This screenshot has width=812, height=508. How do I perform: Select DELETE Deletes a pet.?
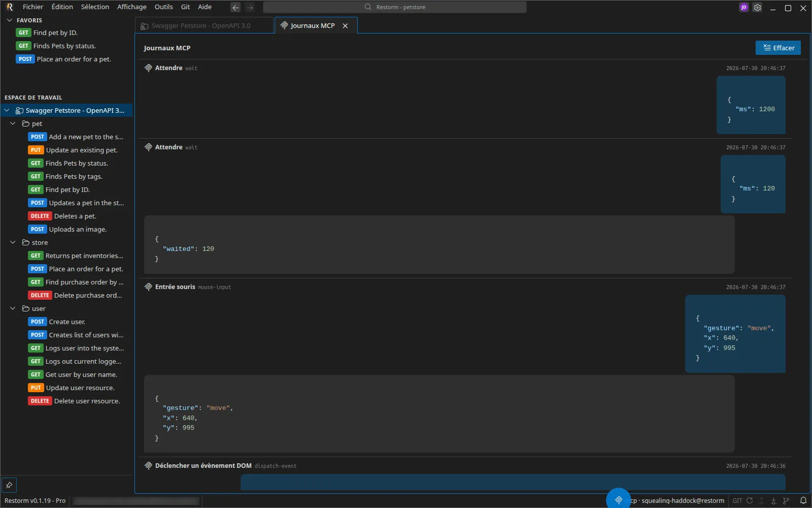(66, 216)
